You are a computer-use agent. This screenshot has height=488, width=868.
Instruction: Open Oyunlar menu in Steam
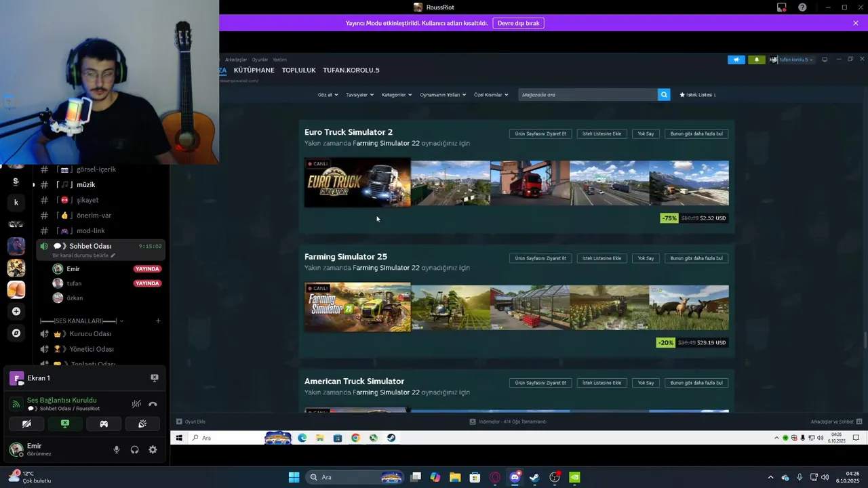260,60
